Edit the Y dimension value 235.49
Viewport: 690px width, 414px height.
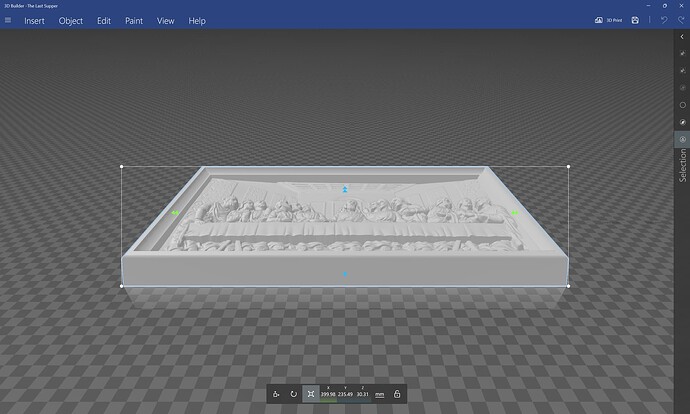pyautogui.click(x=345, y=394)
